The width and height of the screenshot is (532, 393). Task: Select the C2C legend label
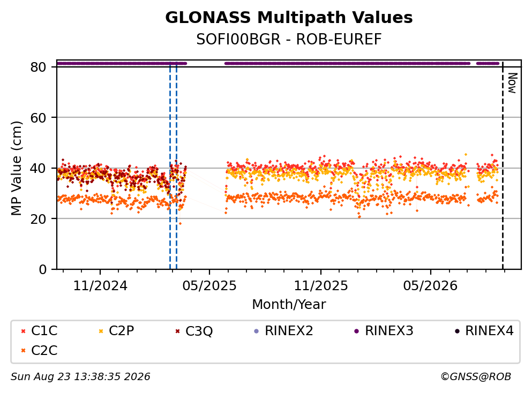coord(44,351)
